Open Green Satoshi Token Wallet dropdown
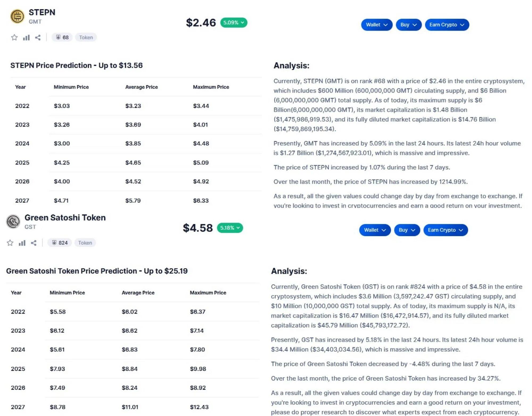The image size is (532, 416). click(374, 230)
